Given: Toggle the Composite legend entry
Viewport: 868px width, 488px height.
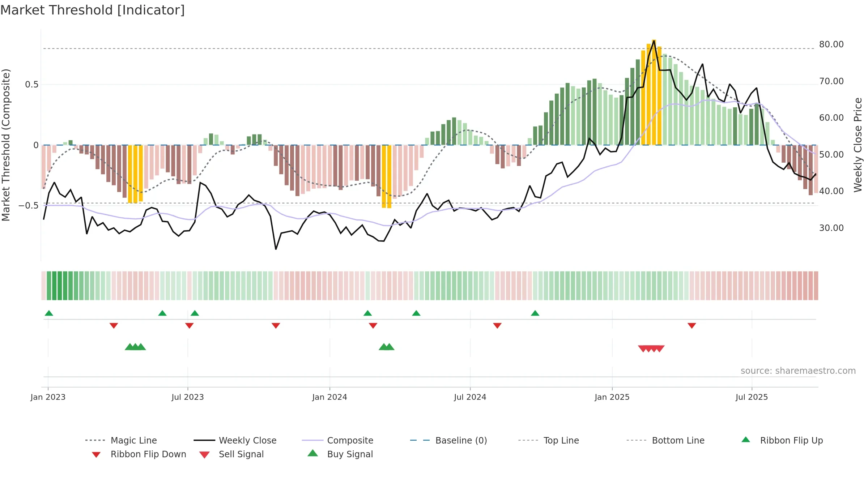Looking at the screenshot, I should 337,440.
